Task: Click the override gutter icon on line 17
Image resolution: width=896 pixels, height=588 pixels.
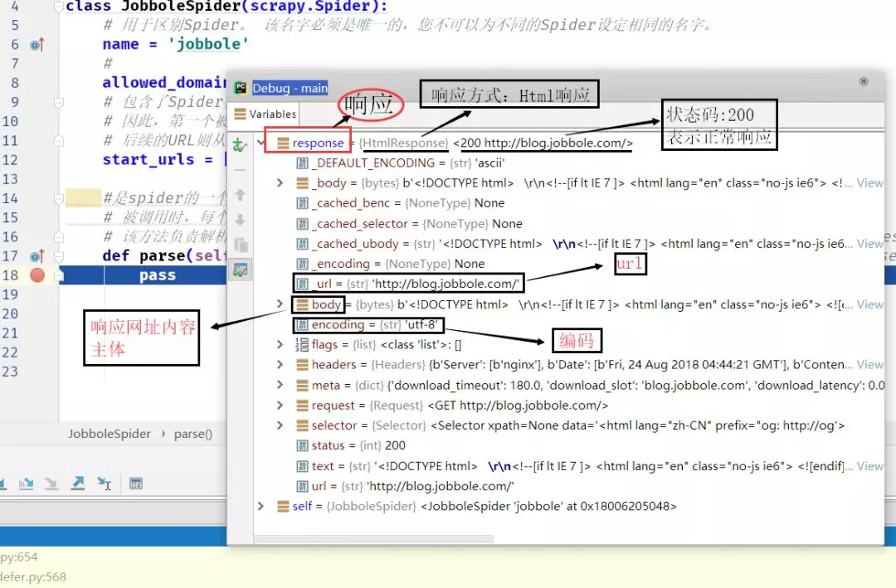Action: point(37,256)
